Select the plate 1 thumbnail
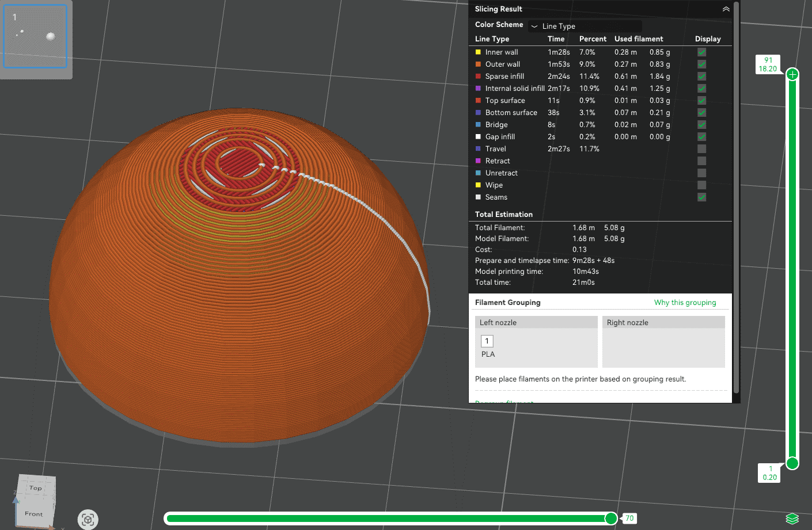The width and height of the screenshot is (812, 530). click(36, 37)
